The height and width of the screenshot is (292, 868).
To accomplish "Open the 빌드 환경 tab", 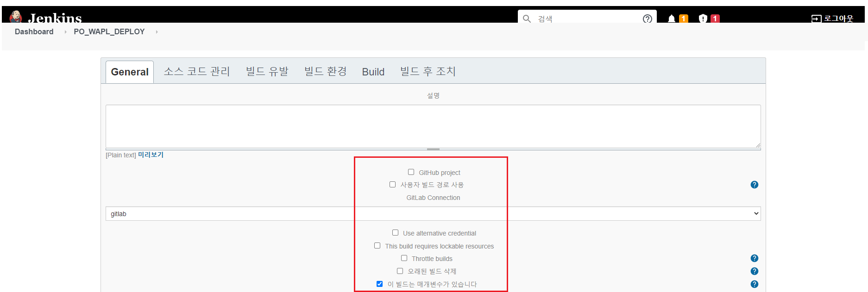I will coord(326,71).
